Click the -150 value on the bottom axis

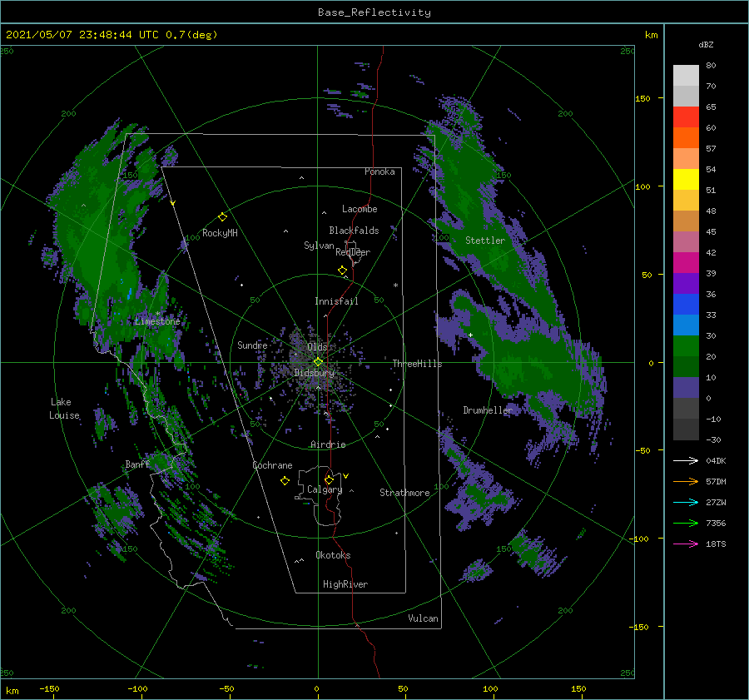49,688
